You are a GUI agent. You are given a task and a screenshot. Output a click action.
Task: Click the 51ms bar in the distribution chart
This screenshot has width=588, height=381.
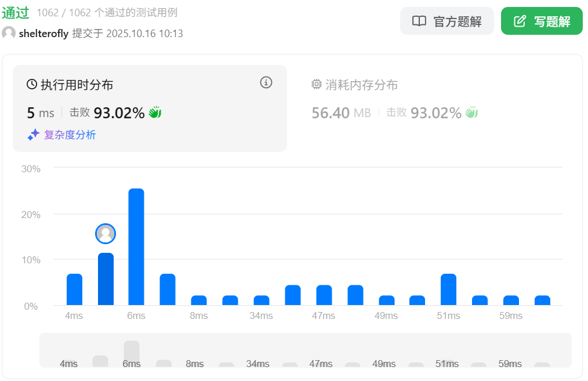(x=448, y=289)
